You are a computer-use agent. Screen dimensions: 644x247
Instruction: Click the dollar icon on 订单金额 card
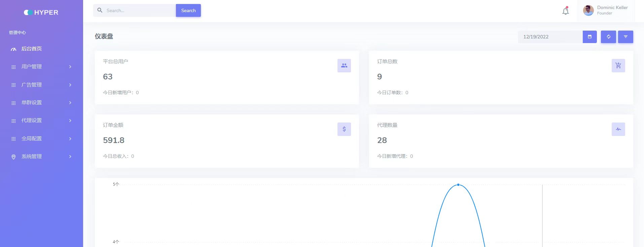tap(344, 129)
